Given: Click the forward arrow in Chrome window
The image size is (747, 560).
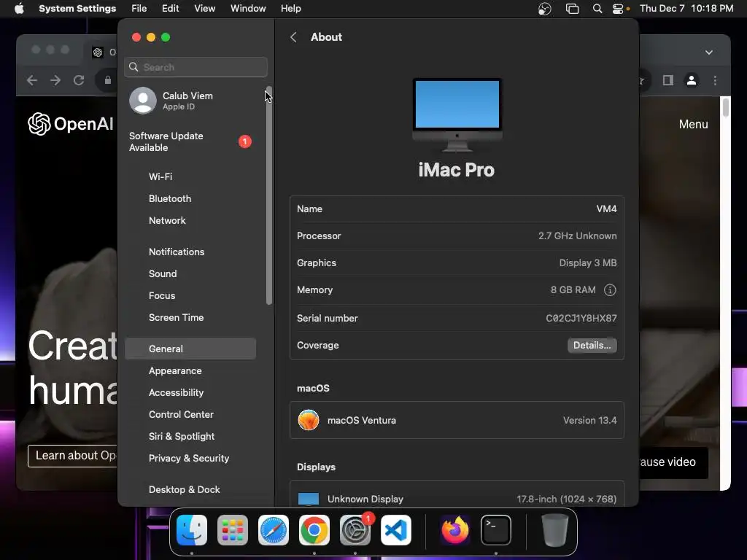Looking at the screenshot, I should click(55, 80).
